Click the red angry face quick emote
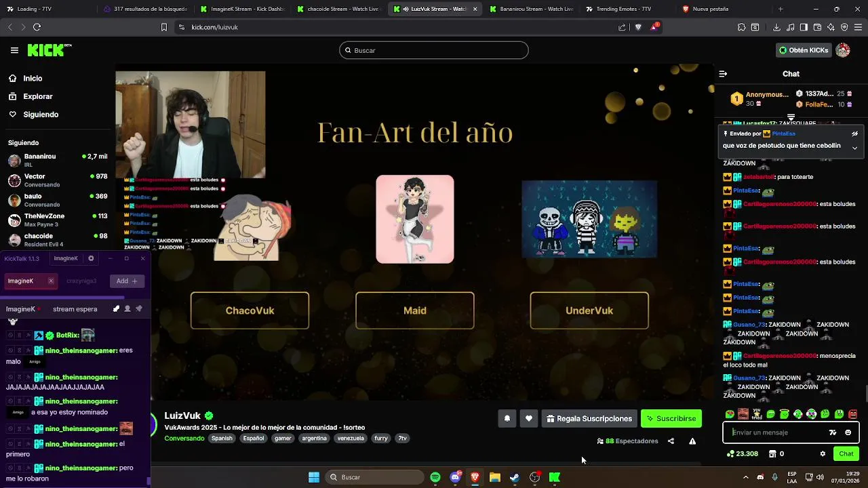Viewport: 868px width, 488px height. pyautogui.click(x=852, y=414)
